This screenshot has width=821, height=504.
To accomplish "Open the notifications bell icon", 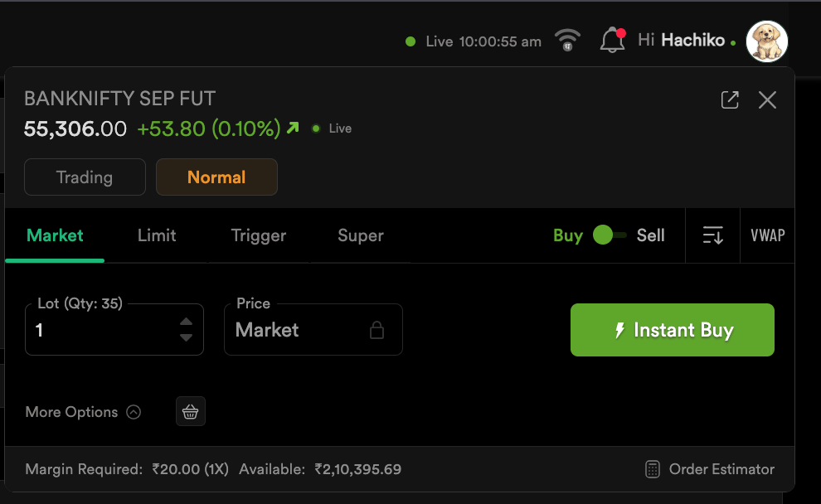I will [612, 41].
